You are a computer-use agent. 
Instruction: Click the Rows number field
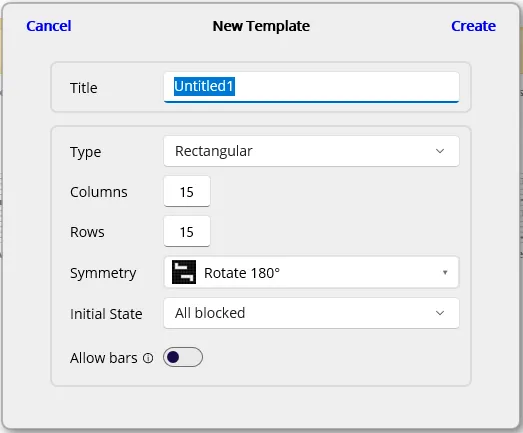(187, 232)
